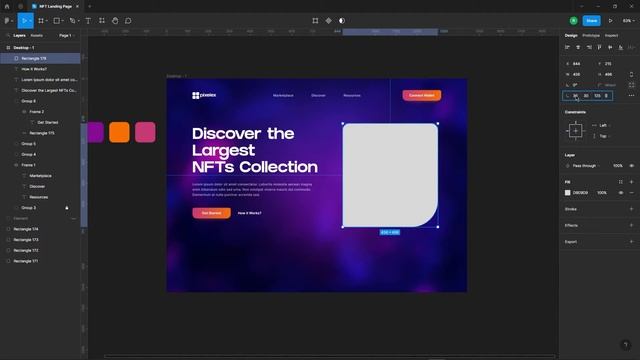Add a stroke
The image size is (640, 360).
[631, 209]
